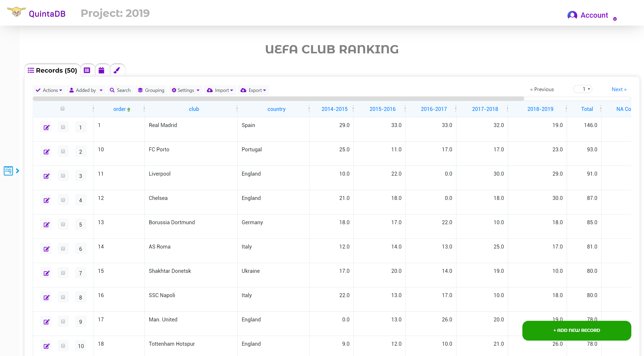The width and height of the screenshot is (644, 356).
Task: Switch to the table view tab icon
Action: tap(87, 70)
